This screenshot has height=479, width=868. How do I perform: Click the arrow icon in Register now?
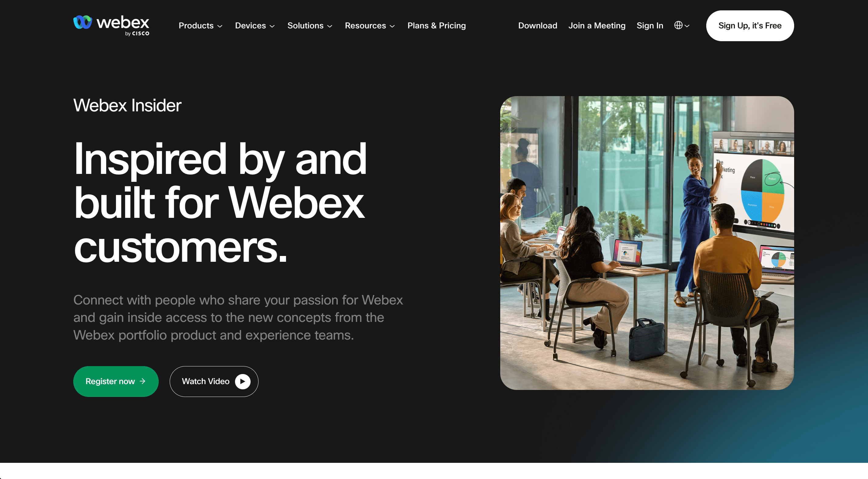pyautogui.click(x=143, y=381)
